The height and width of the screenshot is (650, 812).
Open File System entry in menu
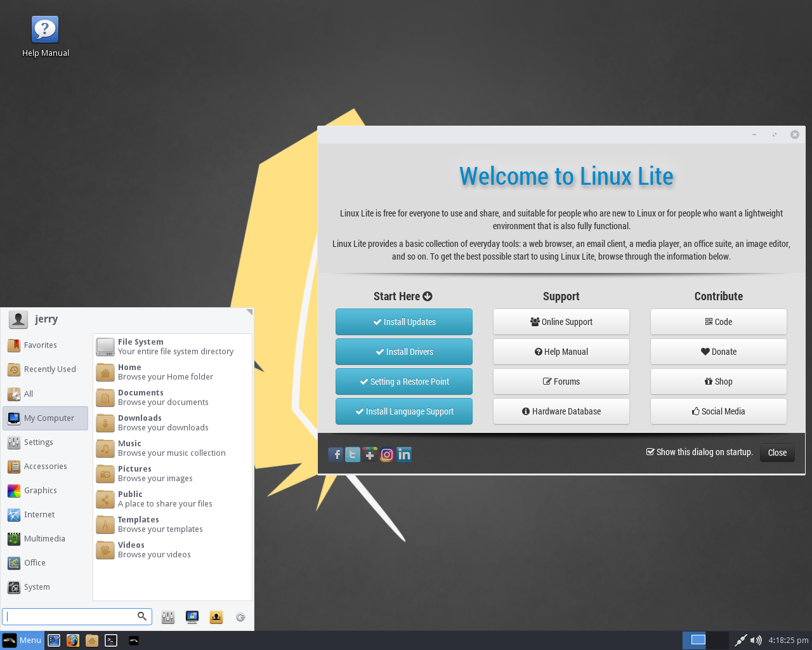(173, 347)
